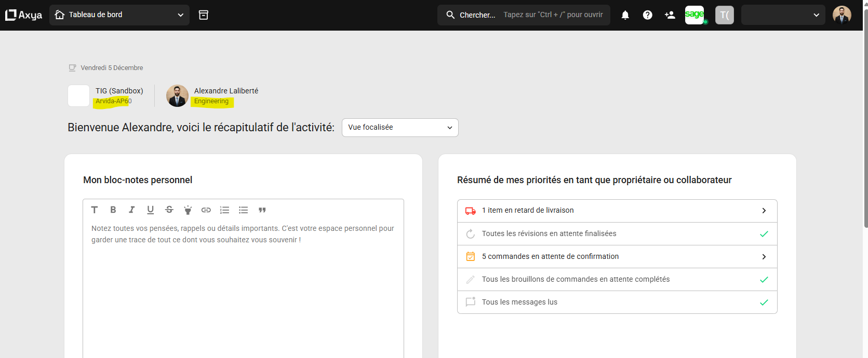The width and height of the screenshot is (868, 358).
Task: Open the 1 item en retard de livraison row
Action: coord(617,211)
